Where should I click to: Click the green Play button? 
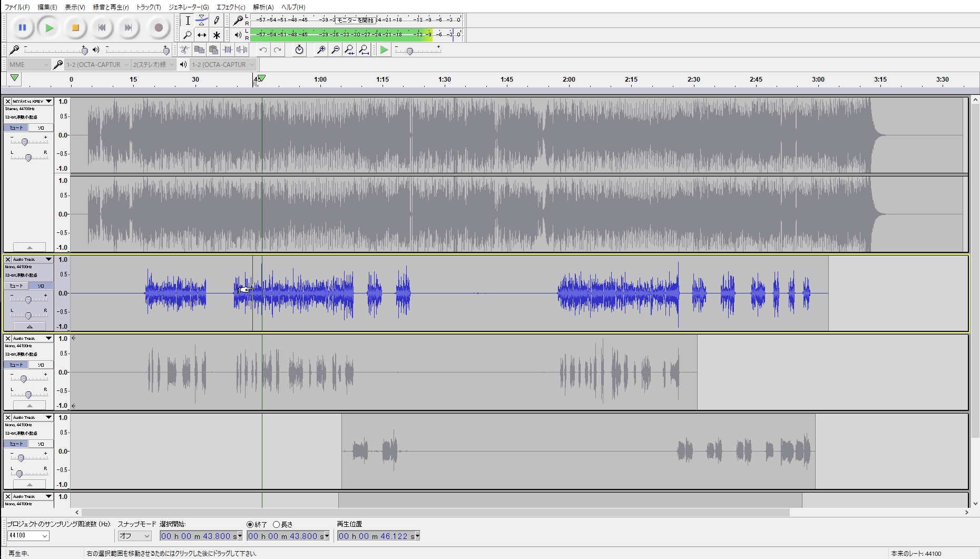[49, 27]
